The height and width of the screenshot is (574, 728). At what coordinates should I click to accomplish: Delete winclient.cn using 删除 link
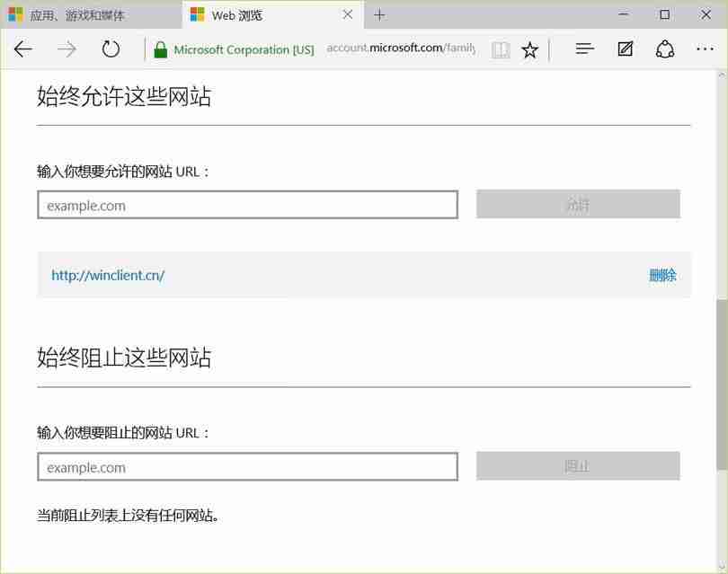(662, 276)
